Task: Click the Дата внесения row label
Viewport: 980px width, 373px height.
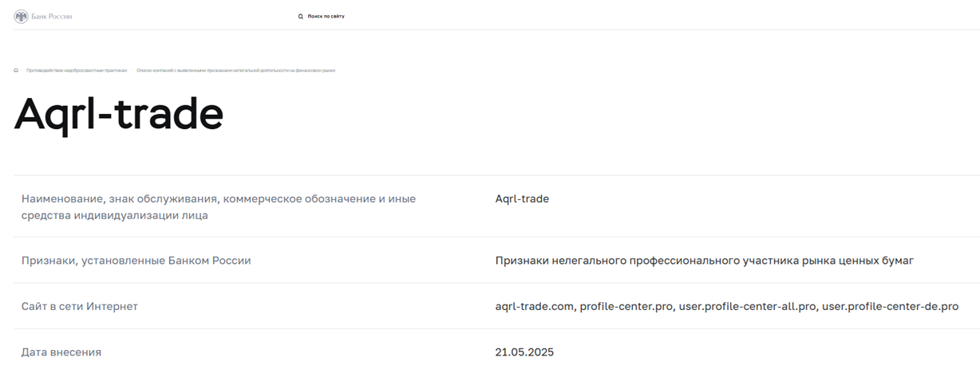Action: tap(61, 352)
